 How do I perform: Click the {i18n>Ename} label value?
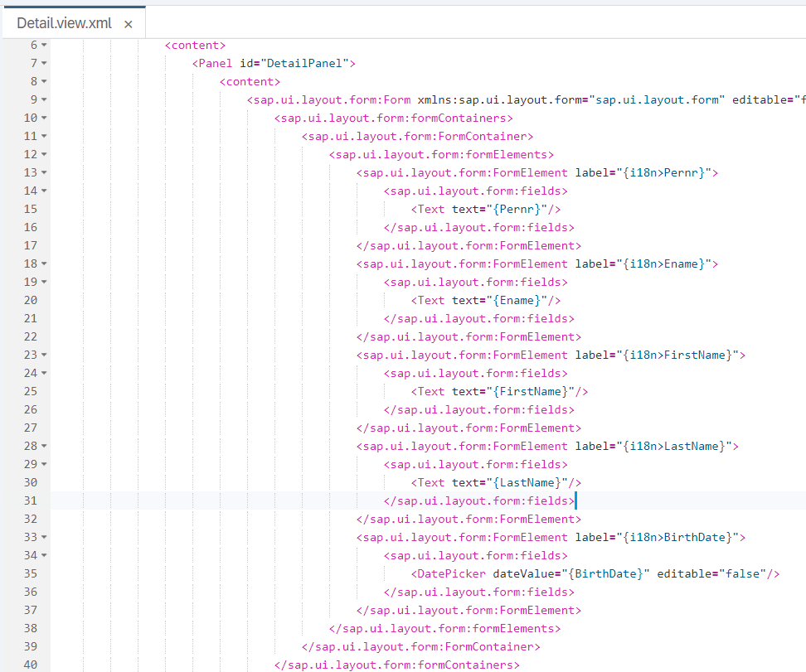pyautogui.click(x=663, y=264)
